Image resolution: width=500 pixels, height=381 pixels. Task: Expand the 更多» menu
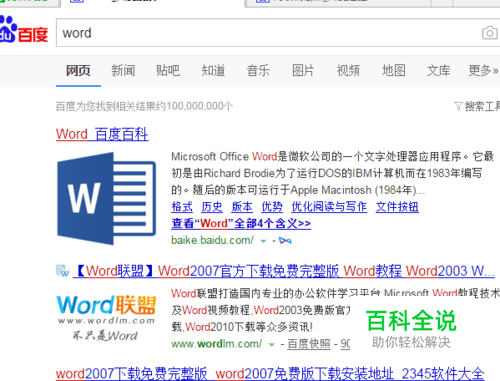coord(484,71)
